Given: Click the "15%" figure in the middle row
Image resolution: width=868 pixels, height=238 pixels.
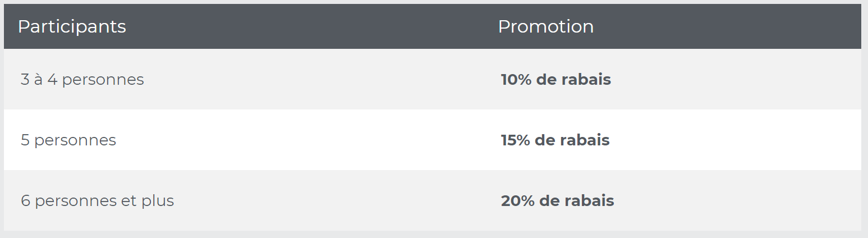Looking at the screenshot, I should pos(515,140).
